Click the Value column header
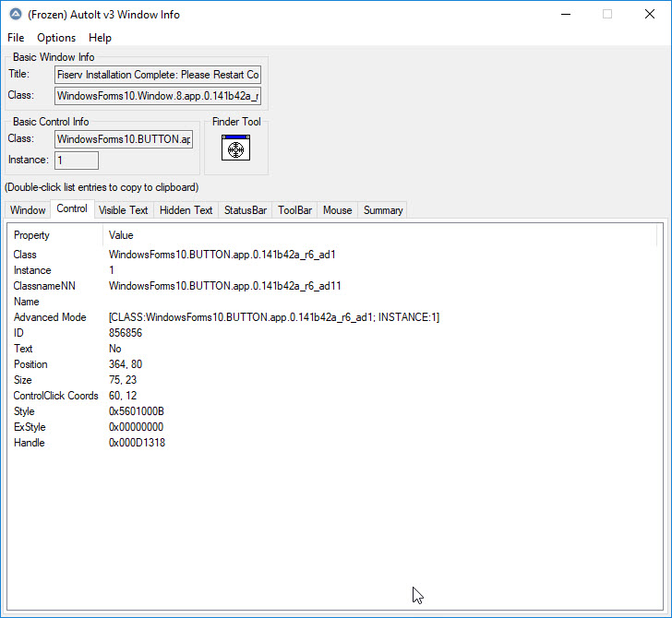This screenshot has width=672, height=618. point(121,235)
